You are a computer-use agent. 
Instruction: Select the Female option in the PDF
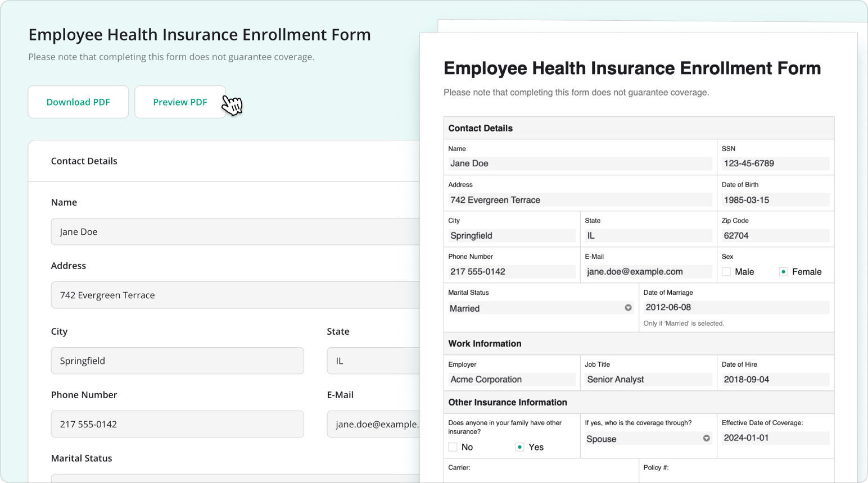[x=783, y=272]
